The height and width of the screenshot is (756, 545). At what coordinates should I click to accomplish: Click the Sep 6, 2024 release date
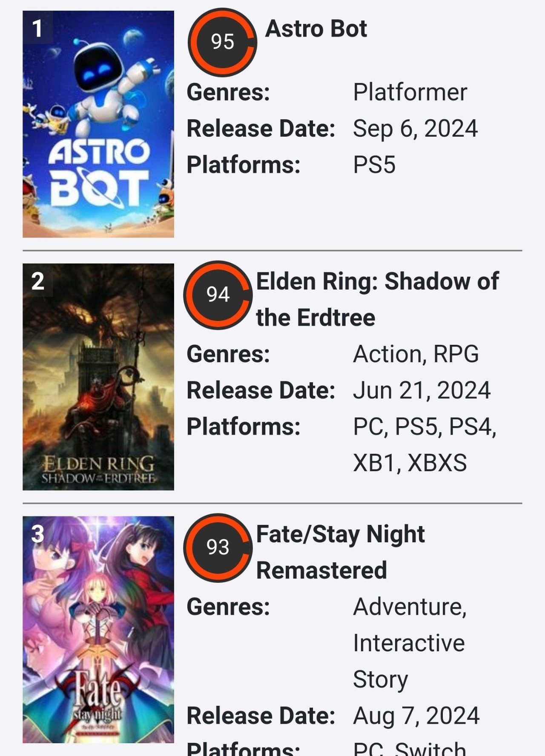[415, 129]
